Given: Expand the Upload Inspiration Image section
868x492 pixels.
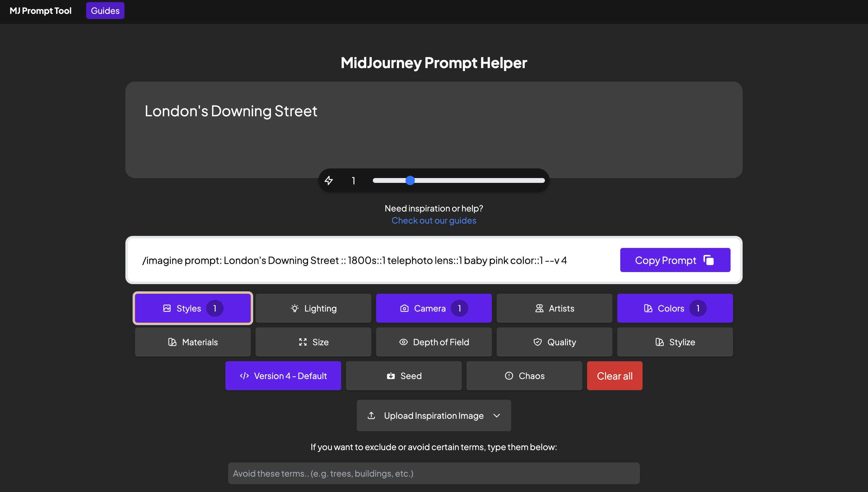Looking at the screenshot, I should (434, 415).
